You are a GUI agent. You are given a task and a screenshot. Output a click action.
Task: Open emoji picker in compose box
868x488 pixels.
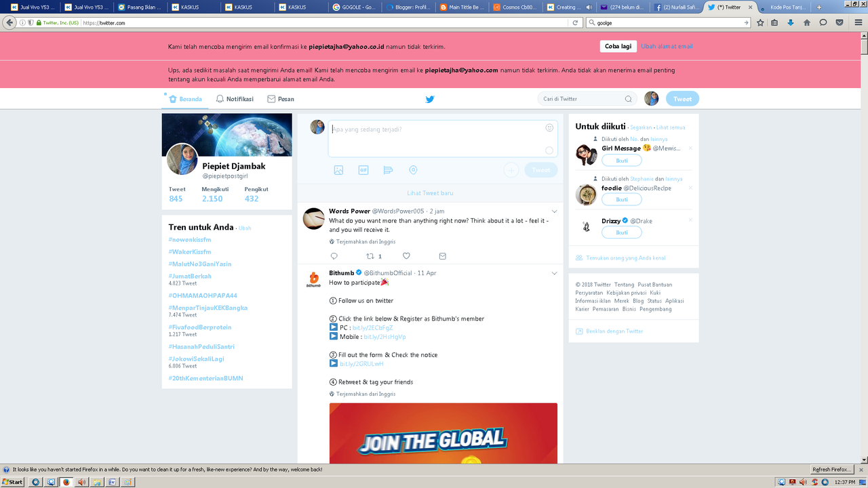[x=549, y=127]
